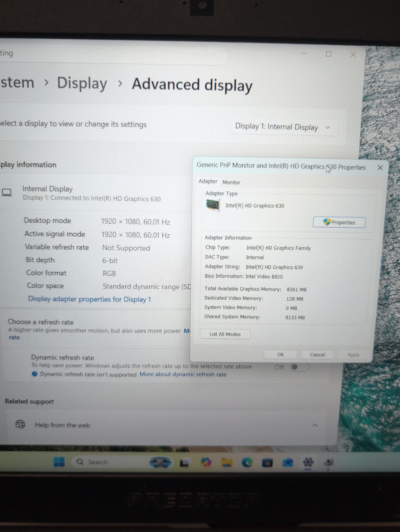
Task: Click the Help from the web globe icon
Action: click(20, 424)
